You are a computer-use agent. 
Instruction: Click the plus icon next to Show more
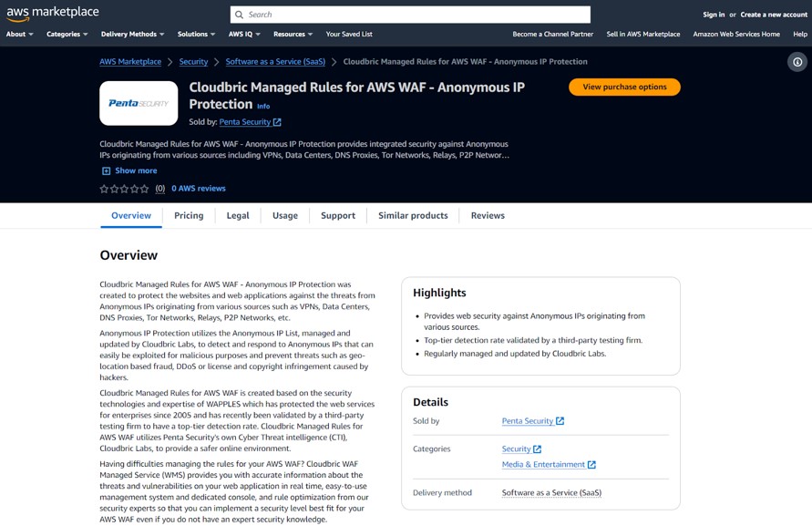[106, 171]
